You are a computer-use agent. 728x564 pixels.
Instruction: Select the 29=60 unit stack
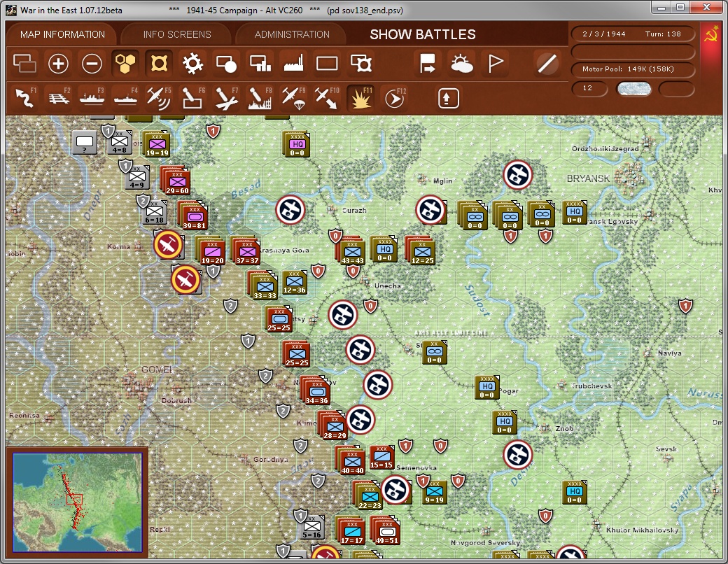point(176,181)
